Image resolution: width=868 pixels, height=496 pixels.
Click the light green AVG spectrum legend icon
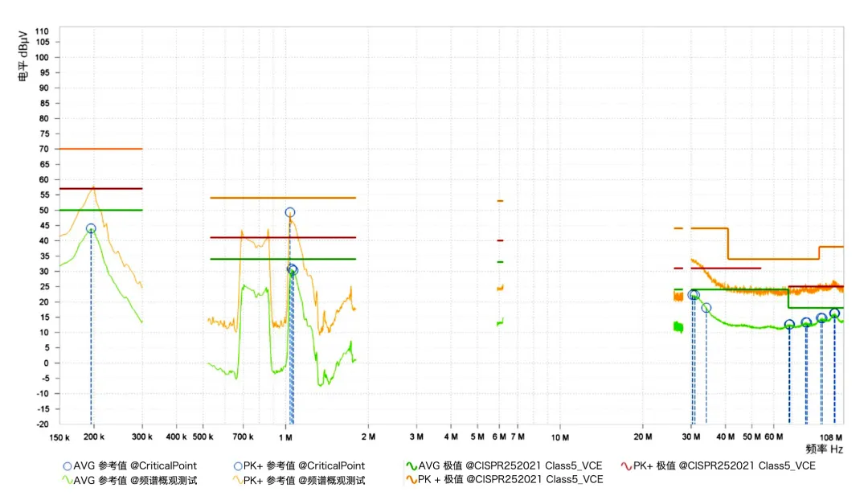click(67, 480)
